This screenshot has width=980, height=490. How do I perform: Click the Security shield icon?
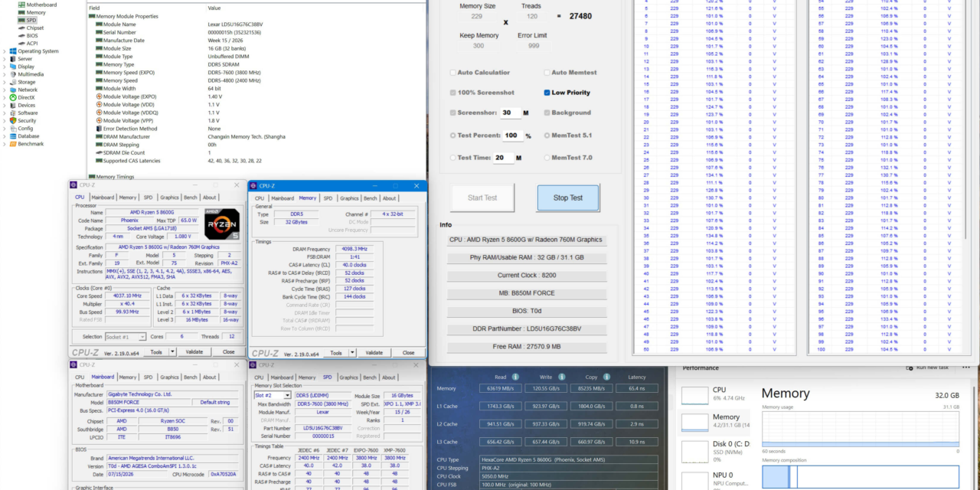point(13,120)
